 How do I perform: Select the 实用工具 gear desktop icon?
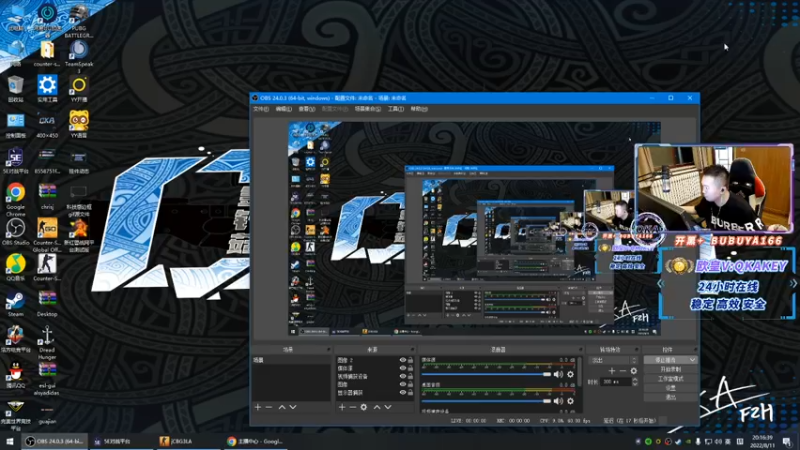click(x=47, y=89)
